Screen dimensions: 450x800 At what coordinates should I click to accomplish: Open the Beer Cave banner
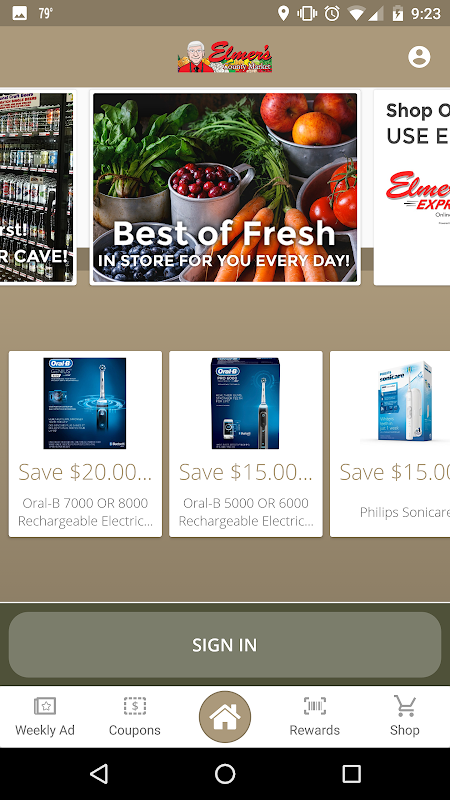(37, 187)
